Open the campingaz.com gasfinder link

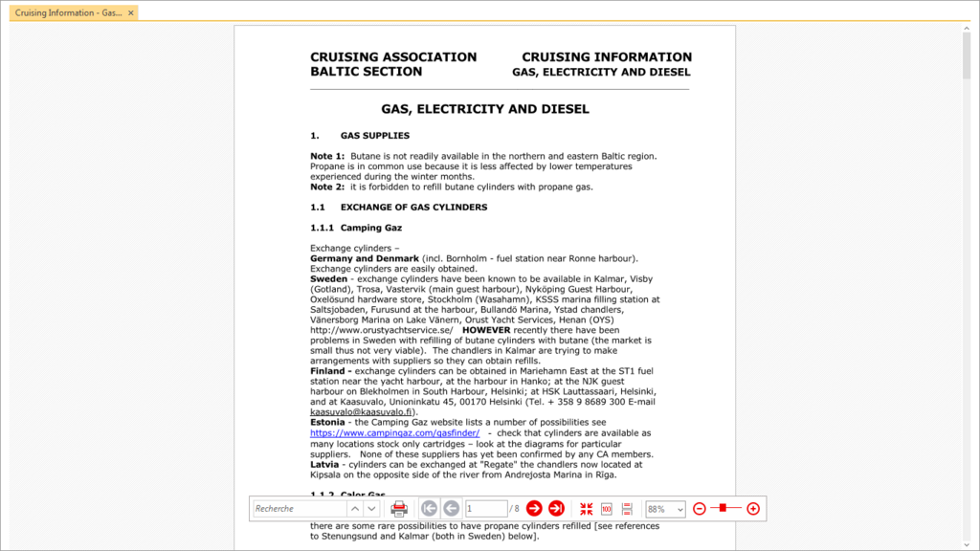(395, 433)
